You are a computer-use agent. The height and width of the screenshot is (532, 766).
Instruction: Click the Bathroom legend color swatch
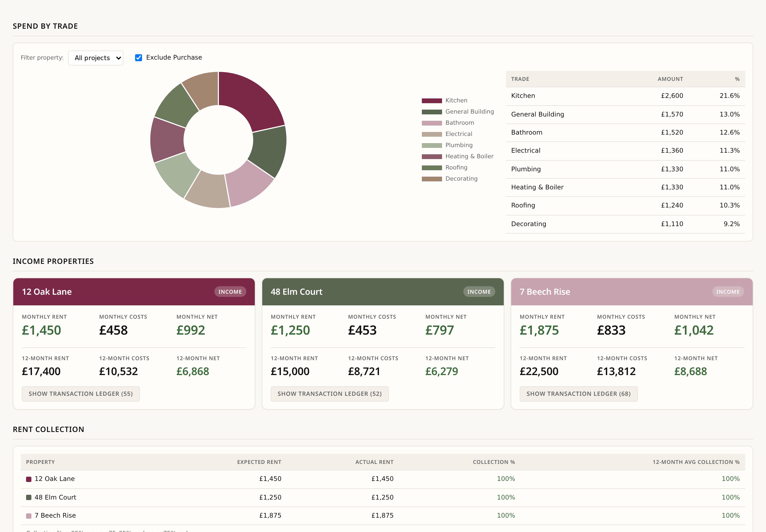coord(432,123)
